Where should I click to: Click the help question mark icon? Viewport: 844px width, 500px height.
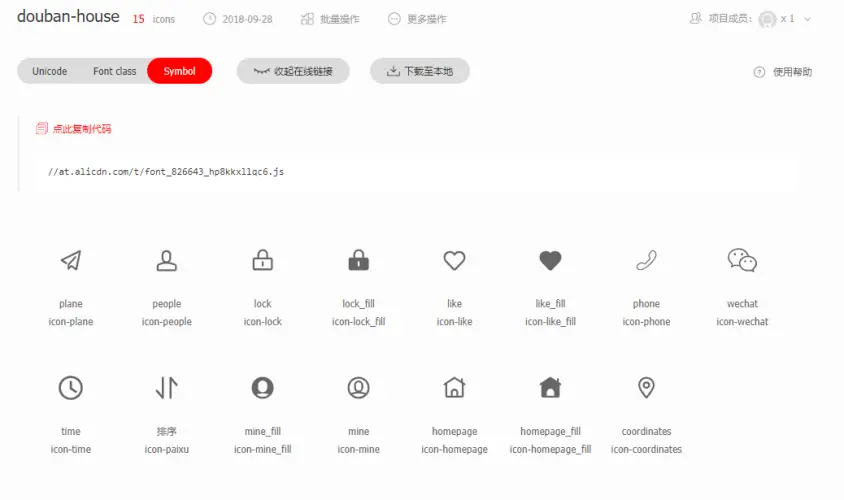pos(759,72)
